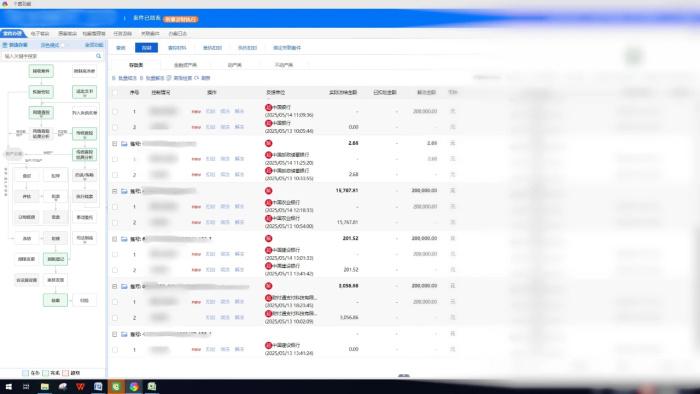
Task: Click the search magnifier icon in the left panel
Action: point(99,56)
